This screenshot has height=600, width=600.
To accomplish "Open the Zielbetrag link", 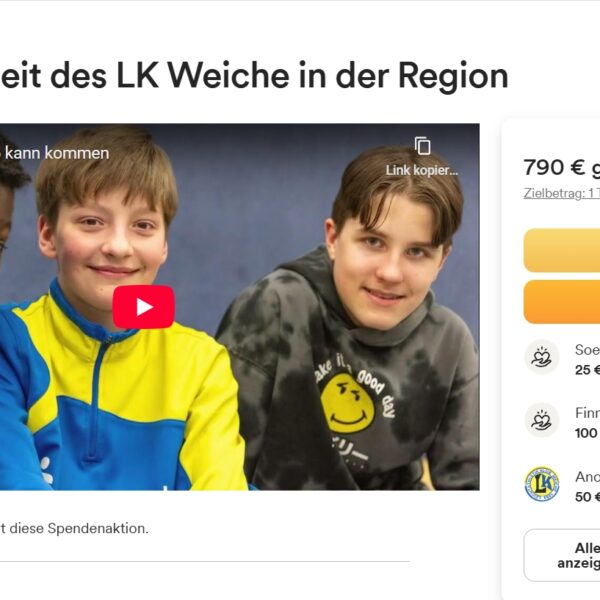I will [561, 193].
